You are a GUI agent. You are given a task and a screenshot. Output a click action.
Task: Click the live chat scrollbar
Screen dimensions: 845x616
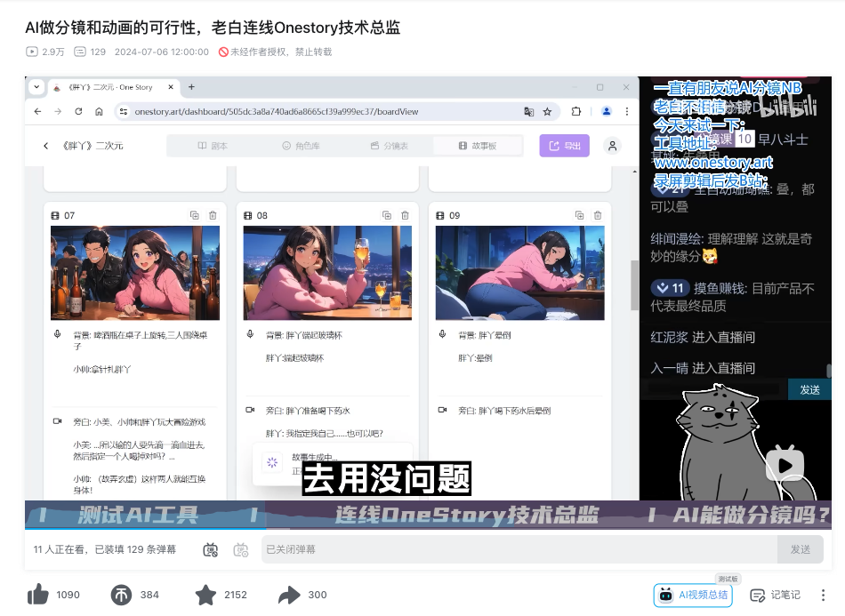coord(828,371)
